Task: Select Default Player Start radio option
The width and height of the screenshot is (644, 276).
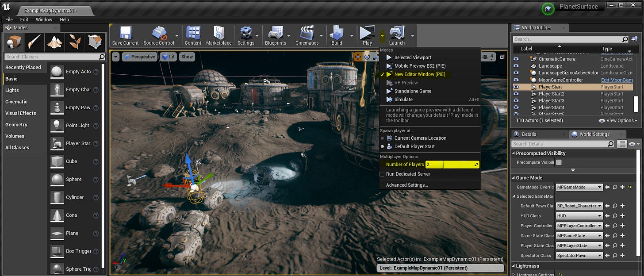Action: point(383,146)
